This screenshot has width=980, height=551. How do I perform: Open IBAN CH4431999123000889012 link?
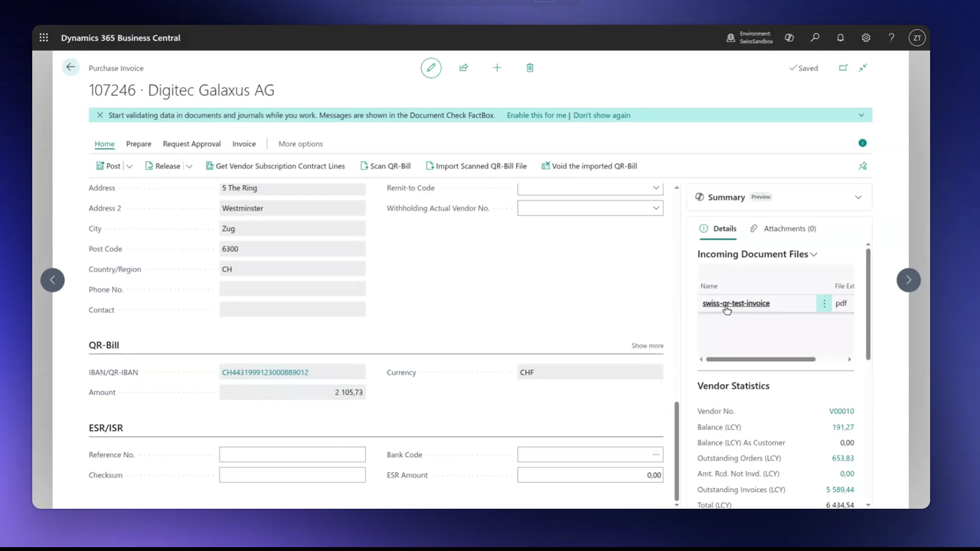pyautogui.click(x=265, y=373)
